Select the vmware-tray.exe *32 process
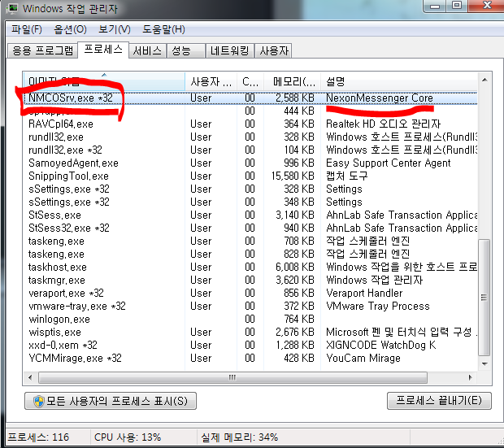 click(250, 306)
